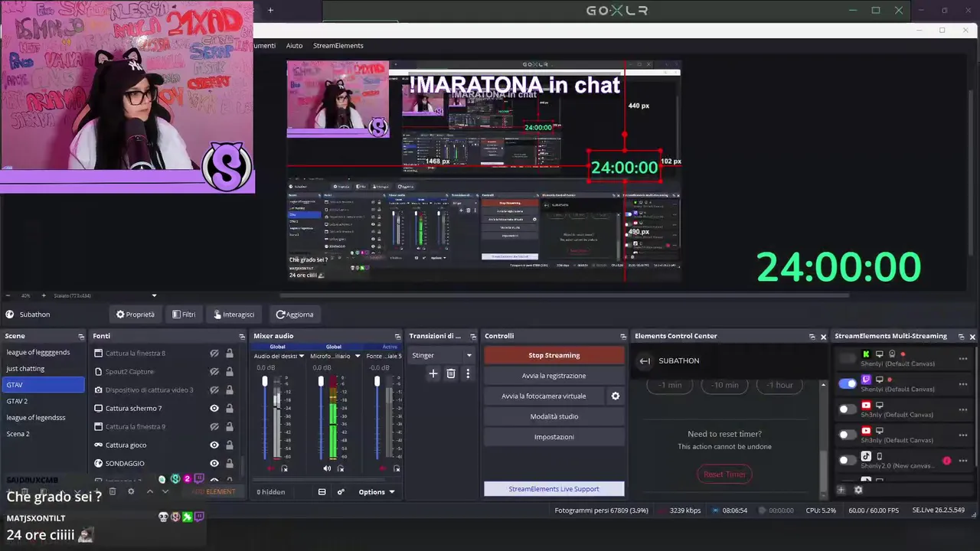
Task: Unmute the Audio del desktop channel
Action: click(x=271, y=468)
